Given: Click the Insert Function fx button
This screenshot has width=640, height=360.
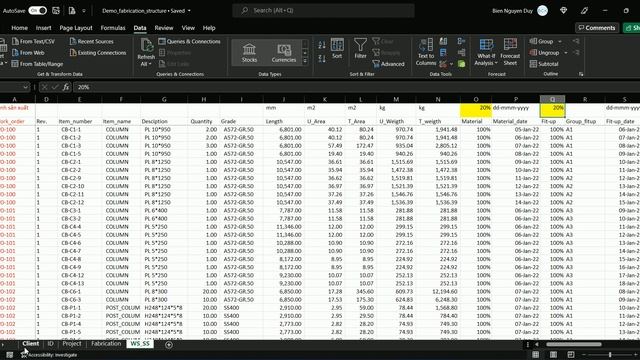Looking at the screenshot, I should tap(66, 87).
